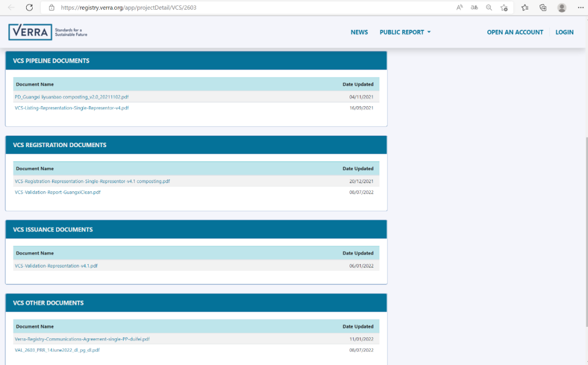Add this page to favorites with star icon

504,8
